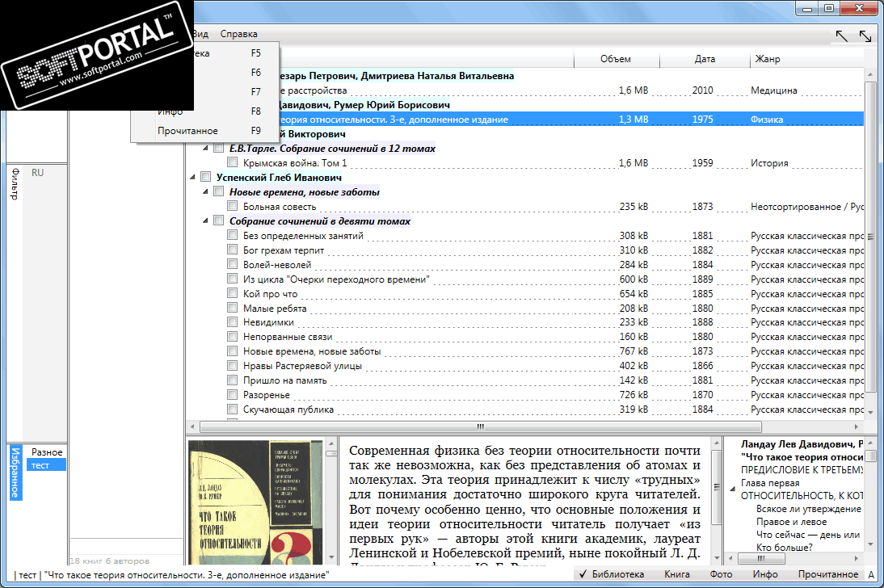Image resolution: width=884 pixels, height=588 pixels.
Task: Collapse the Успенский Глеб Иванович author node
Action: click(193, 178)
